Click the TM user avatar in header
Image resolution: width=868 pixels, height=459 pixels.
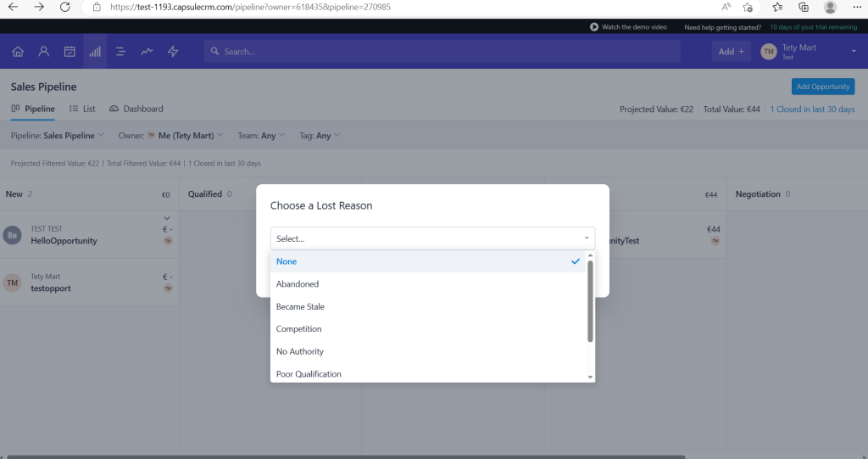click(x=769, y=52)
